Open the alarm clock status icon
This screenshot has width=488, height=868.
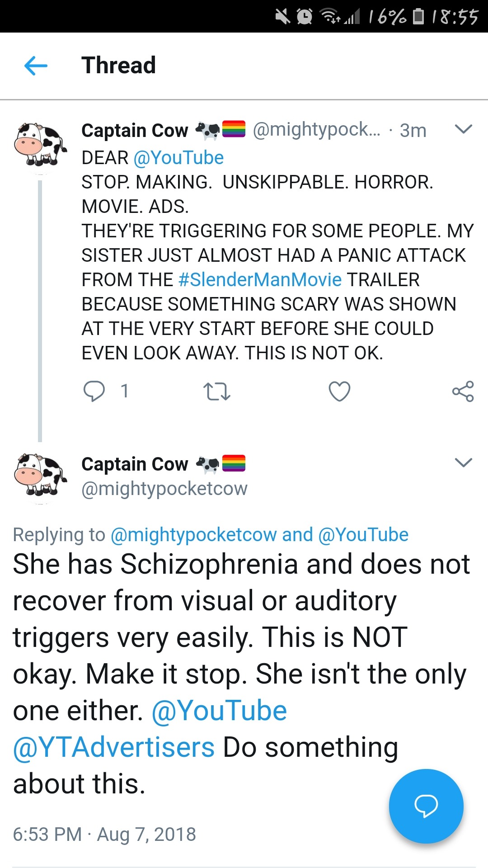[x=304, y=17]
